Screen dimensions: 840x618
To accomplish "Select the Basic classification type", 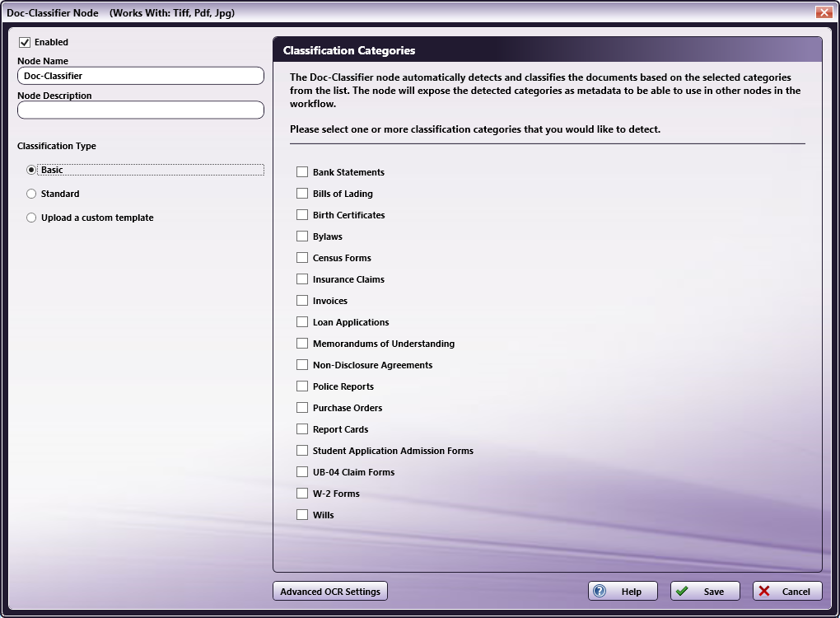I will pyautogui.click(x=31, y=170).
